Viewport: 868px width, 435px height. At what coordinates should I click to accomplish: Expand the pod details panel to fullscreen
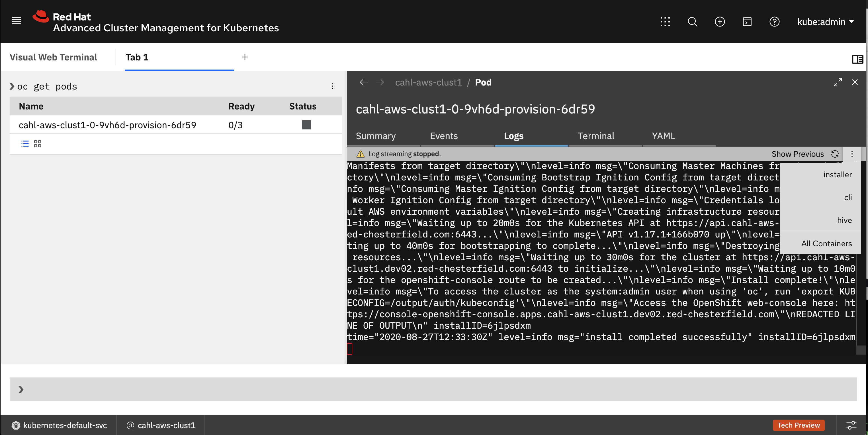click(x=838, y=82)
